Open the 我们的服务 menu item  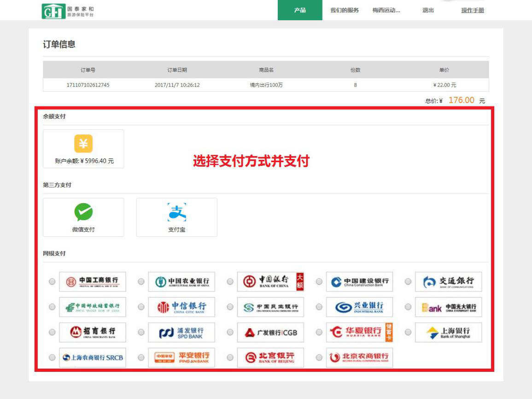tap(345, 10)
